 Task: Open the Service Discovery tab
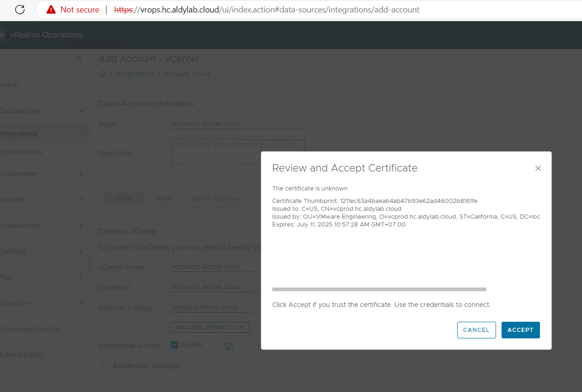pyautogui.click(x=215, y=199)
